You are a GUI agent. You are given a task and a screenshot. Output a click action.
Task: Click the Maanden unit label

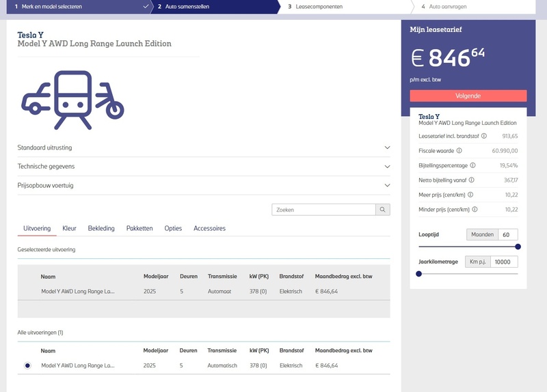click(483, 234)
